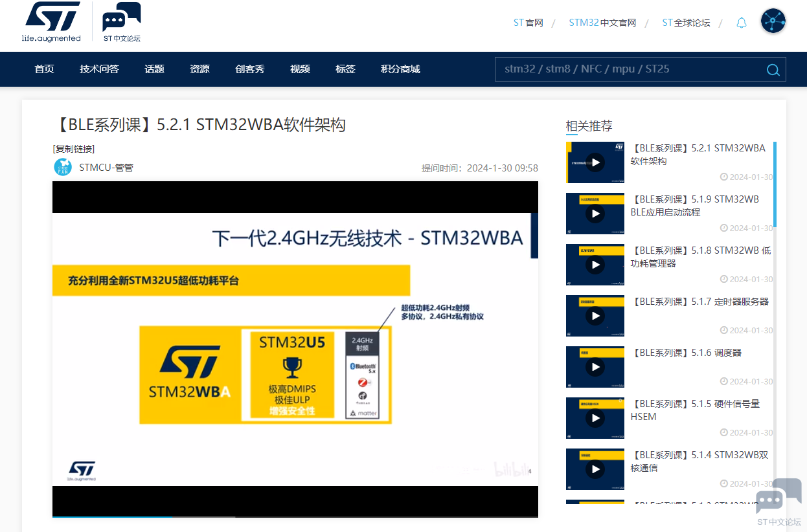Viewport: 807px width, 532px height.
Task: Play the 5.1.4 STM32WB双核通信 thumbnail
Action: click(595, 469)
